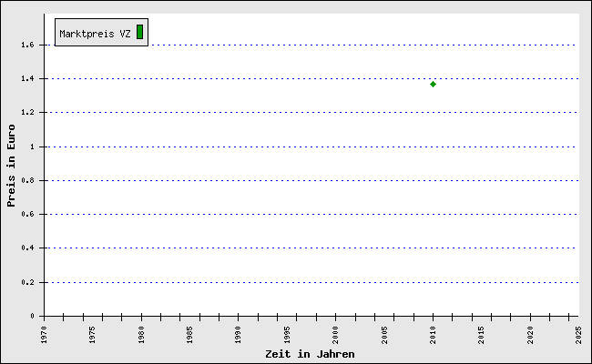Click the 1.4 y-axis label
The image size is (592, 364).
(x=27, y=78)
